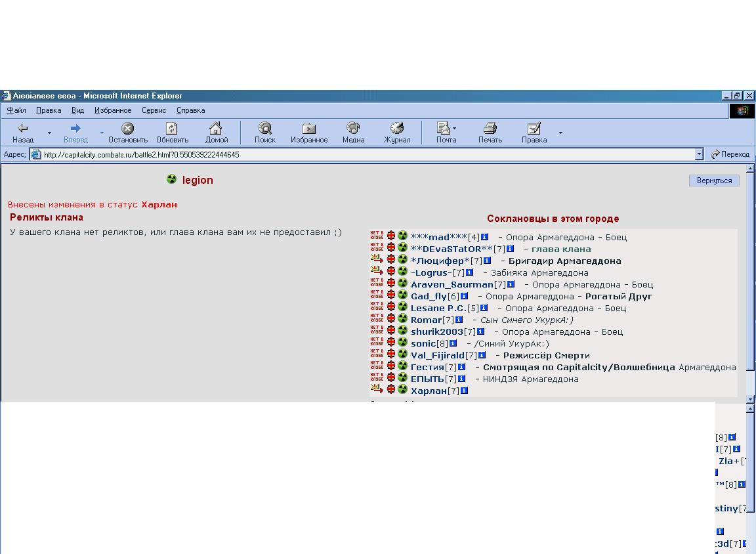Click info icon next to Гестия[7]
Viewport: 756px width, 554px height.
(462, 367)
